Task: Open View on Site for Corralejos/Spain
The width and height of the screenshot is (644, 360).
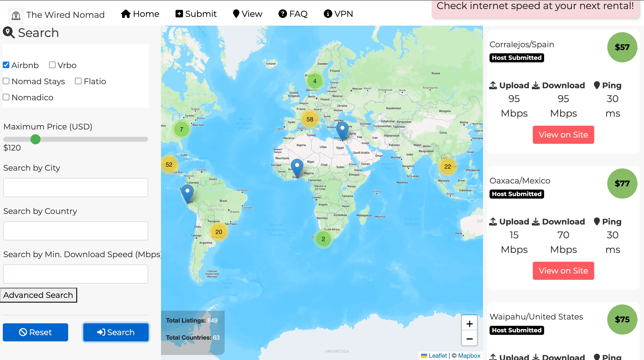Action: click(x=563, y=135)
